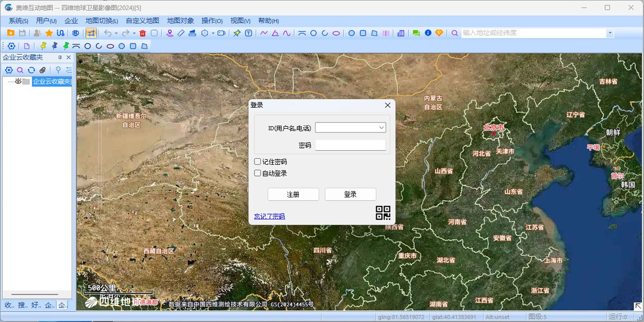The image size is (644, 322).
Task: Select the ruler measure tool in toolbar
Action: 181,33
